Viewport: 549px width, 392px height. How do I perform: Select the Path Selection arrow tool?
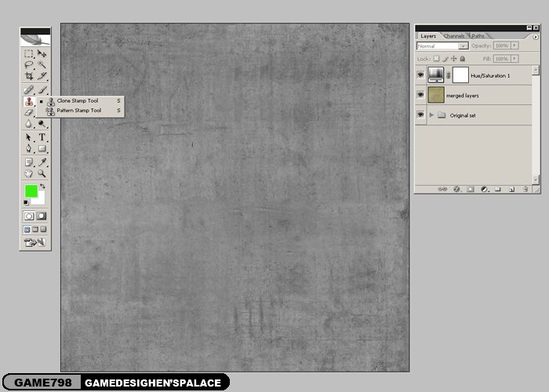(29, 137)
